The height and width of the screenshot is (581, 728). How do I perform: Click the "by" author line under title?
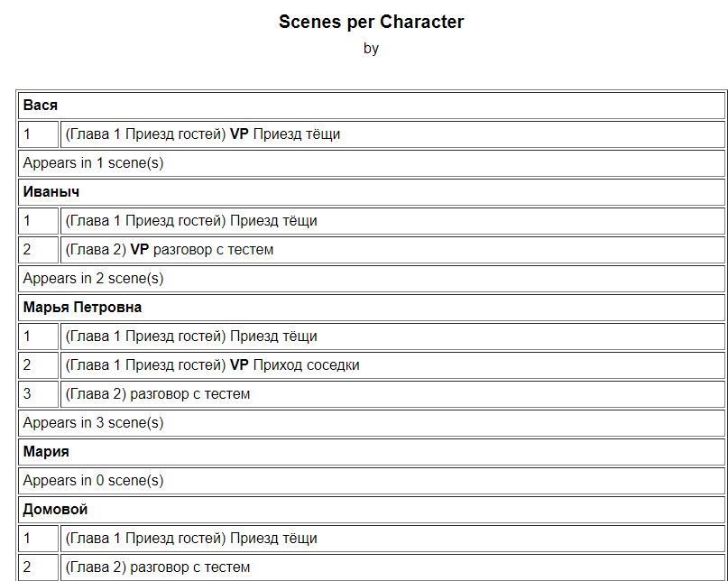pyautogui.click(x=371, y=49)
